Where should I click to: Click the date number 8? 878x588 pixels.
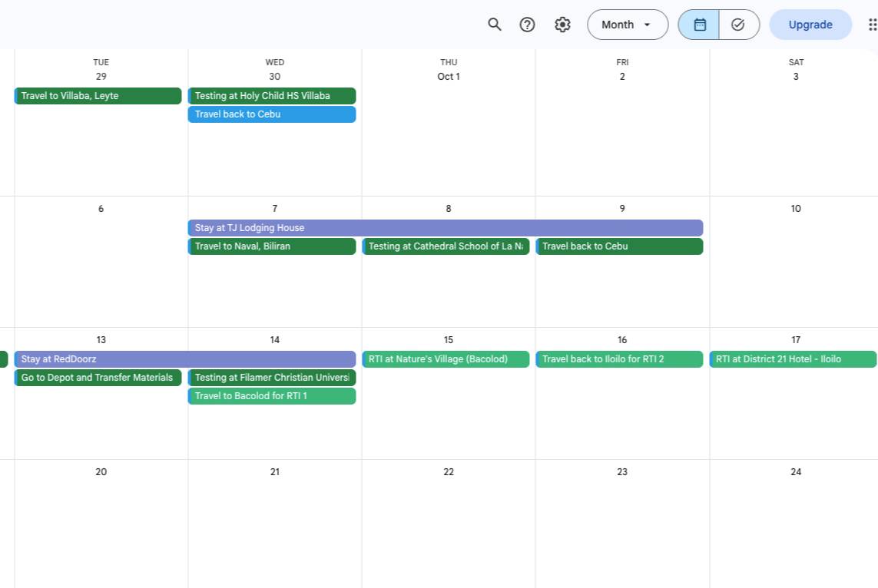pos(449,209)
